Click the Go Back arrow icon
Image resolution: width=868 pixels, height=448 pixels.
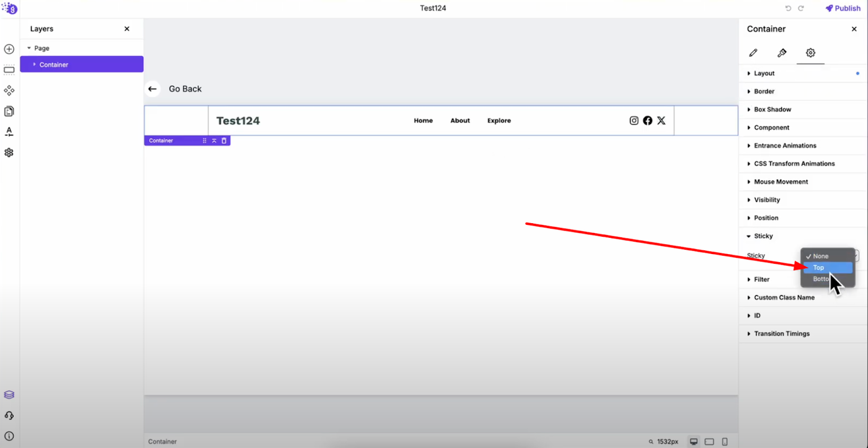153,89
